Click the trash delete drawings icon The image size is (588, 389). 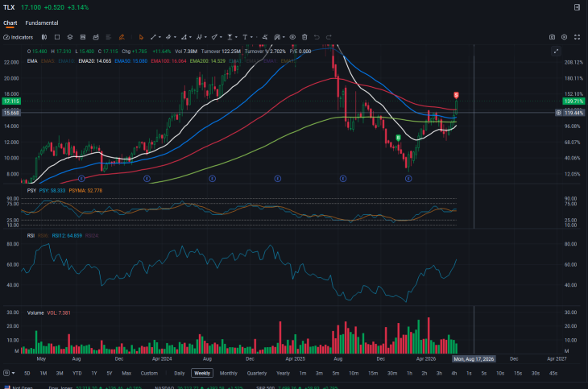(304, 37)
